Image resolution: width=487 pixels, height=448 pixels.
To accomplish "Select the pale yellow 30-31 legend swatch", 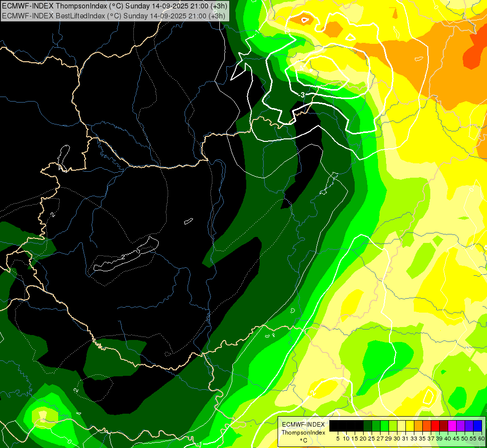I will [x=401, y=426].
